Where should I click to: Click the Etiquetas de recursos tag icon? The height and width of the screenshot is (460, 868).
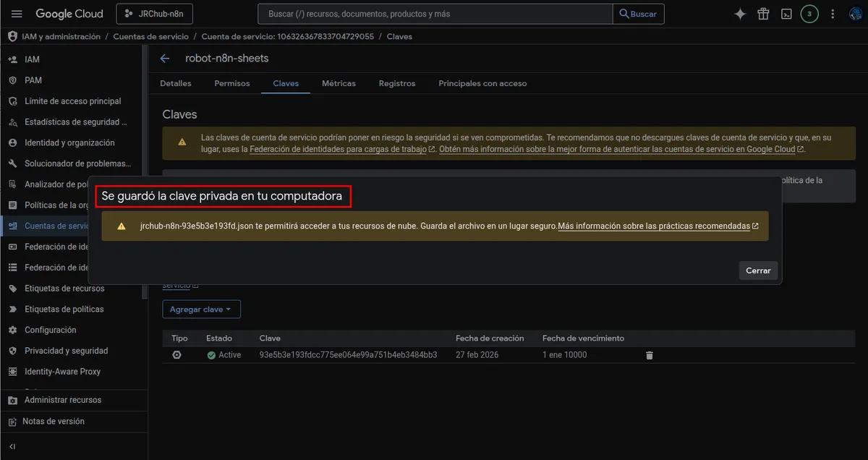tap(12, 289)
